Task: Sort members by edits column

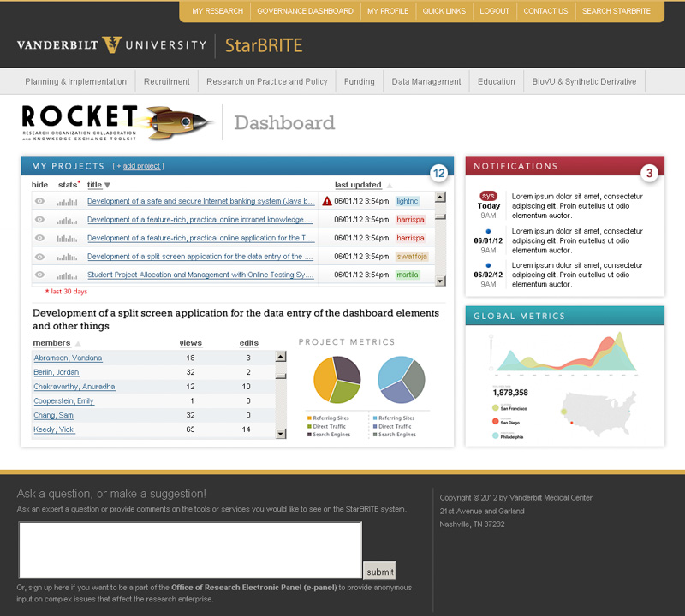Action: click(x=248, y=343)
